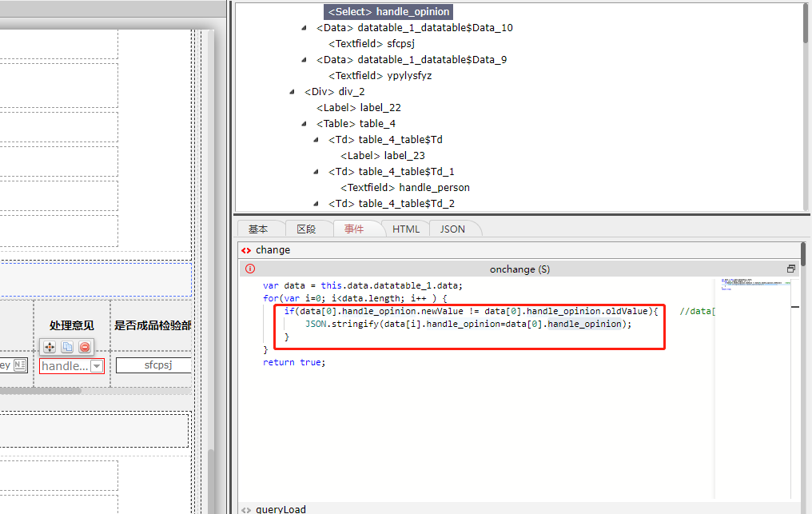Open the 区段 tab
This screenshot has width=812, height=514.
tap(306, 229)
